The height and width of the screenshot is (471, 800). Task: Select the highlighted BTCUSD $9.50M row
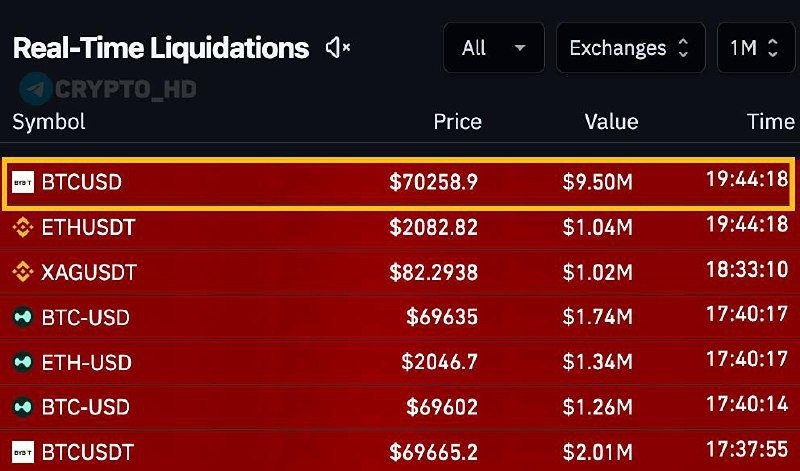click(400, 183)
